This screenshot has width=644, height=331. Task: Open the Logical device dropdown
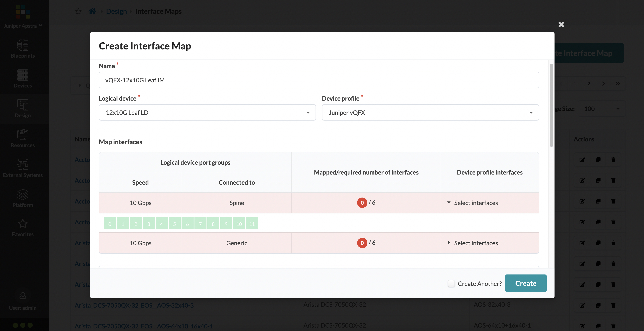(x=207, y=112)
